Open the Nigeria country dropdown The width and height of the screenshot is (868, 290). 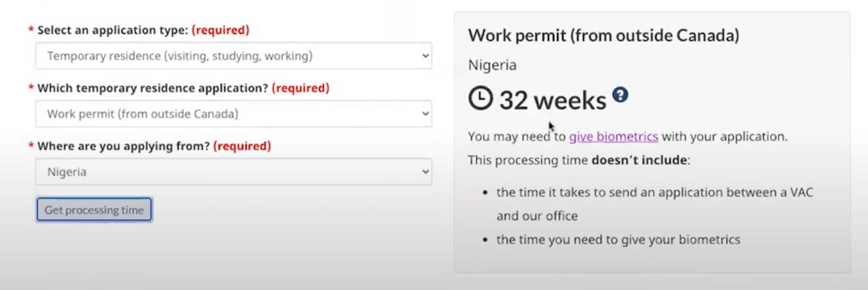233,172
